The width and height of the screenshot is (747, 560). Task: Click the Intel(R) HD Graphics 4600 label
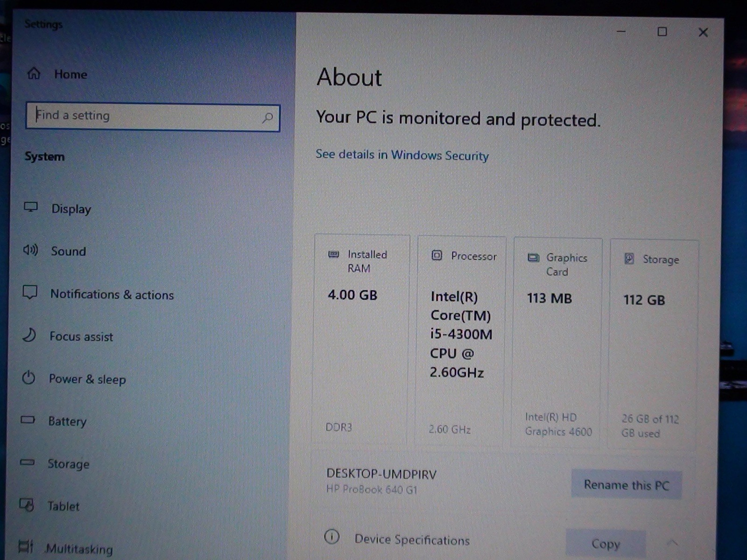pos(558,424)
